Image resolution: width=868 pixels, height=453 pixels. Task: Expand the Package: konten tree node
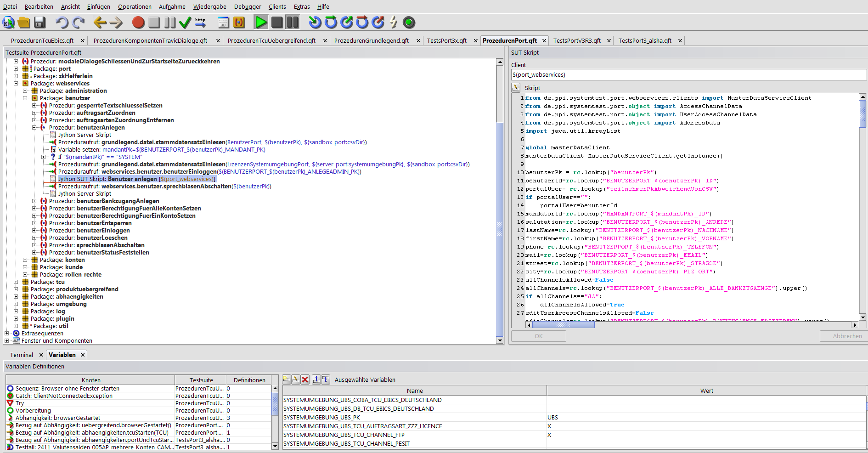click(x=25, y=260)
